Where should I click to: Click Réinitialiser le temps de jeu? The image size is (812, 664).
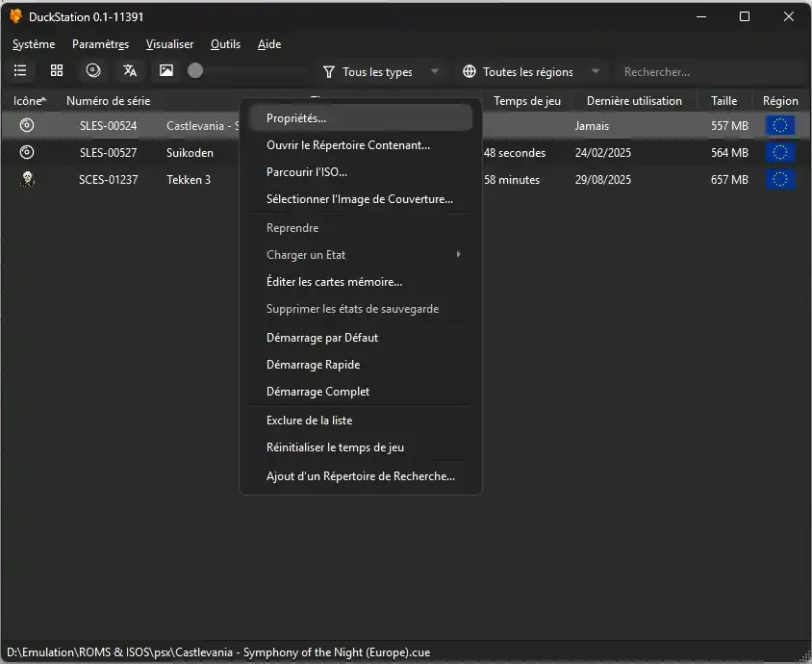[x=361, y=447]
